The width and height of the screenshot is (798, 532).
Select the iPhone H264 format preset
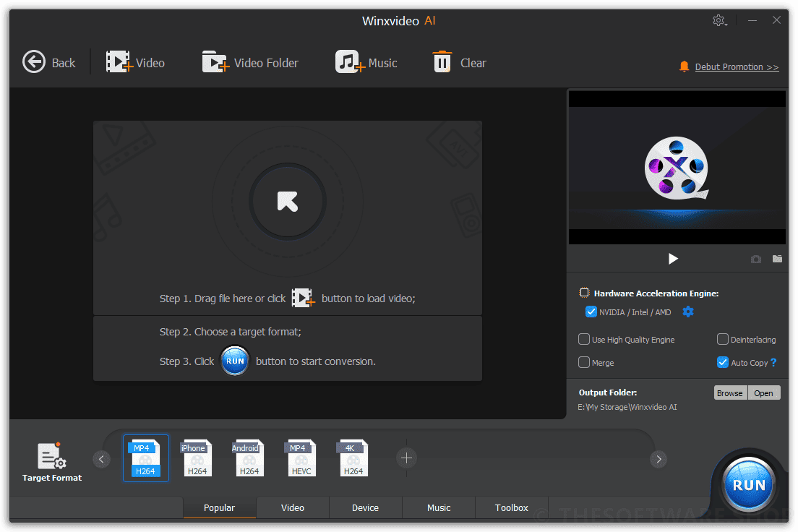point(197,458)
